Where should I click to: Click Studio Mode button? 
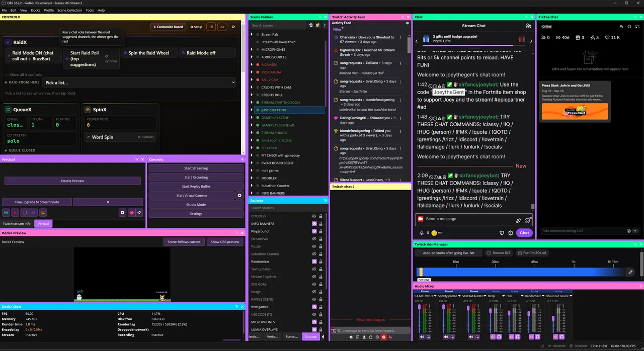click(x=196, y=205)
